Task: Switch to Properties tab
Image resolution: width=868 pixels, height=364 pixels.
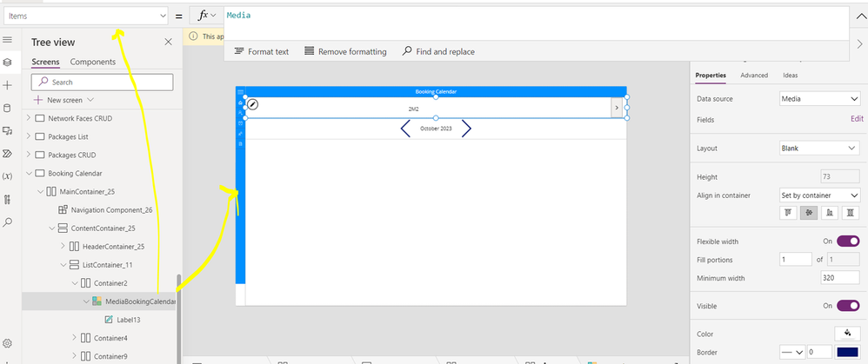Action: point(711,76)
